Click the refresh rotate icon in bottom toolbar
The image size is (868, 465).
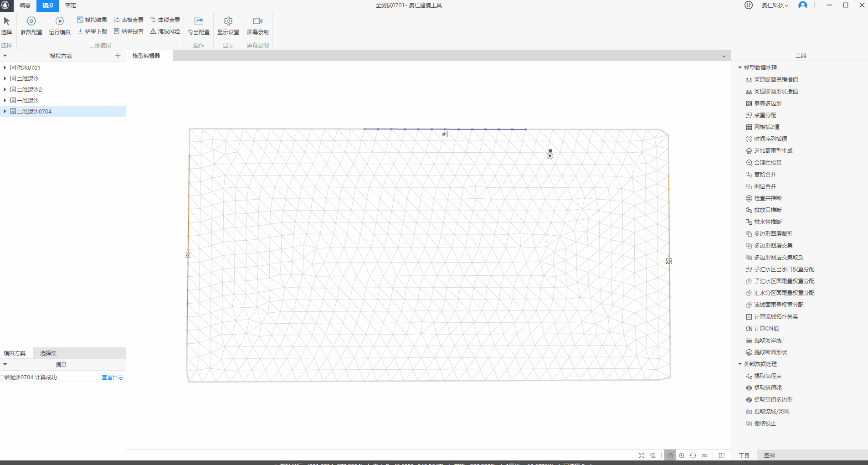693,455
